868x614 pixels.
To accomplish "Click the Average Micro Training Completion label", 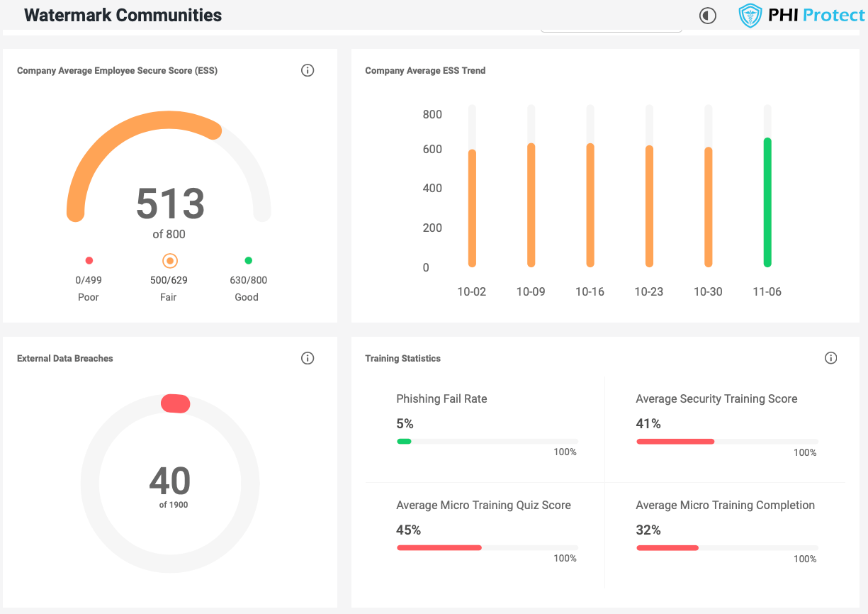I will coord(726,505).
